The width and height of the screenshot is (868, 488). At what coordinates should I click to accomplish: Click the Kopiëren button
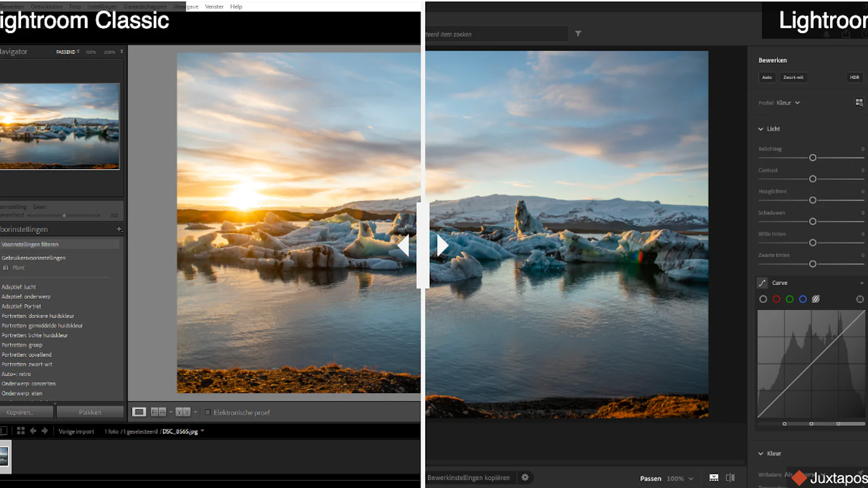point(27,412)
